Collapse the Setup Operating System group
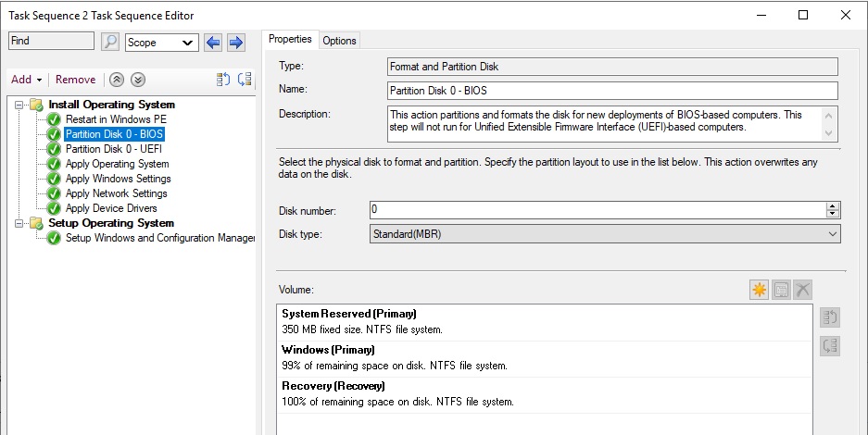Viewport: 868px width, 435px height. point(20,223)
